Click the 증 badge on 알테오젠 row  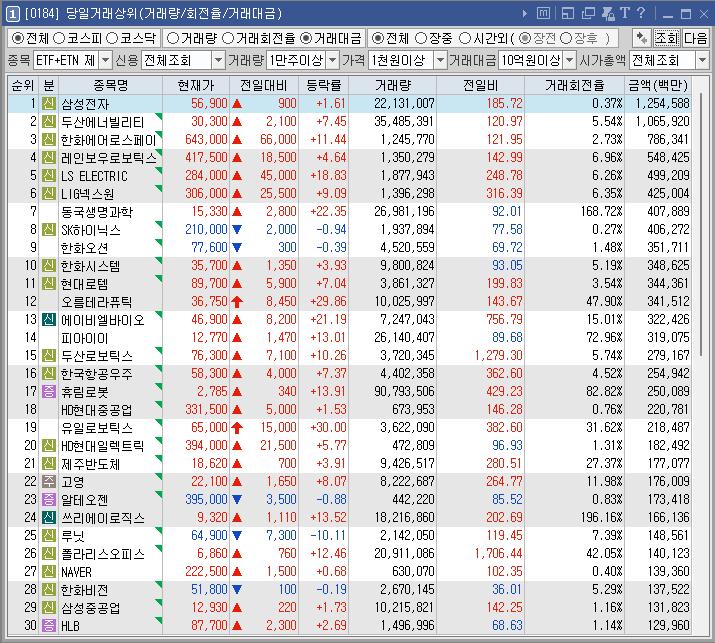point(48,499)
